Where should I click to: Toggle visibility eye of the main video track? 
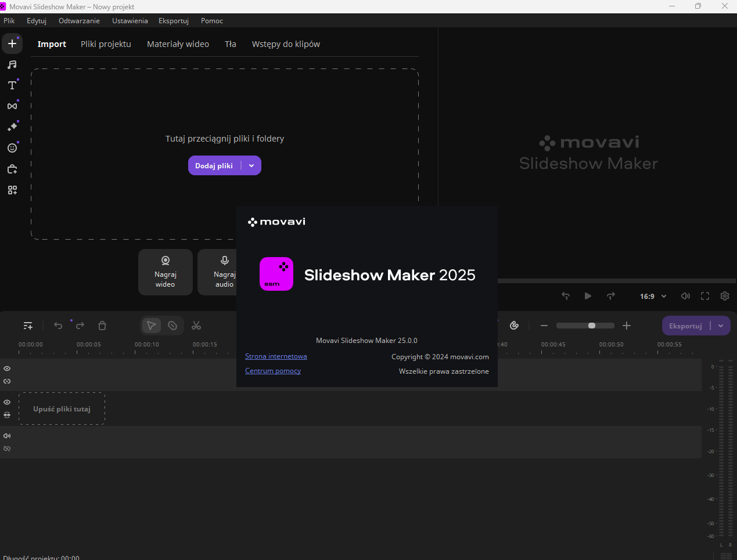click(x=7, y=402)
